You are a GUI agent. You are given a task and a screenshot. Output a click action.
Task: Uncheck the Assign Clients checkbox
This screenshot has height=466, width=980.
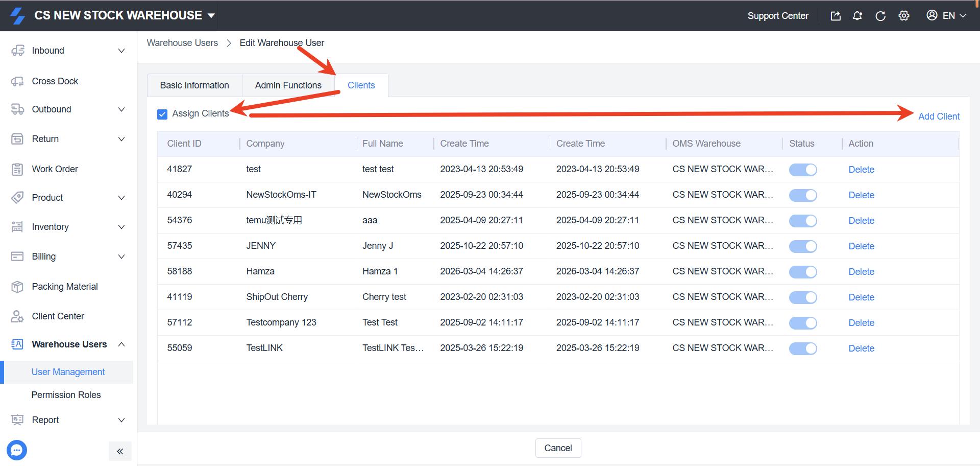pos(162,114)
